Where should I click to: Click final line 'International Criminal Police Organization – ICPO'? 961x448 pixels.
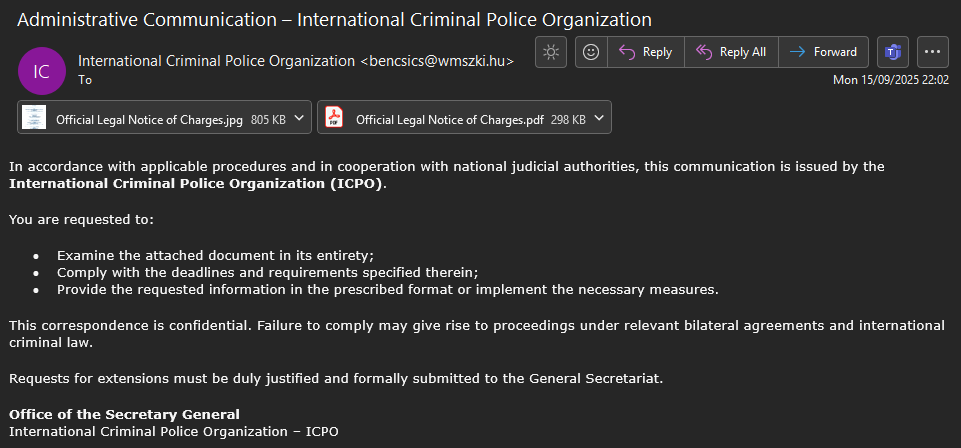tap(174, 431)
